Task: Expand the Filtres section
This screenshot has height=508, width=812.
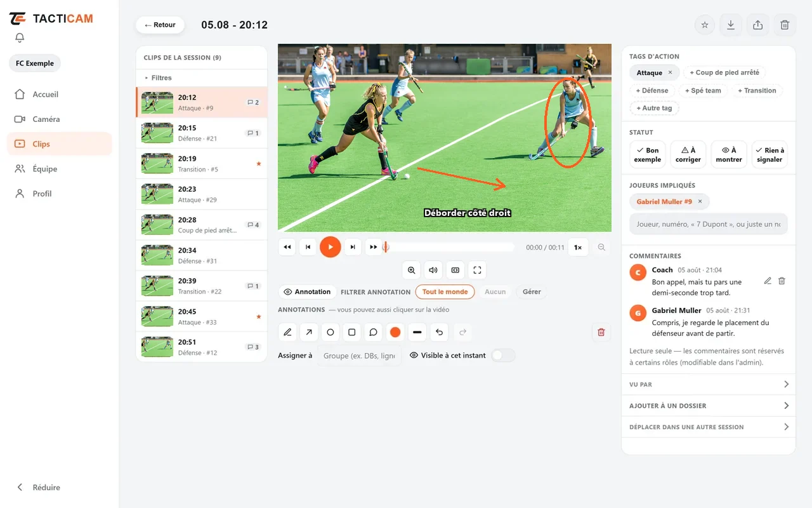Action: (201, 77)
